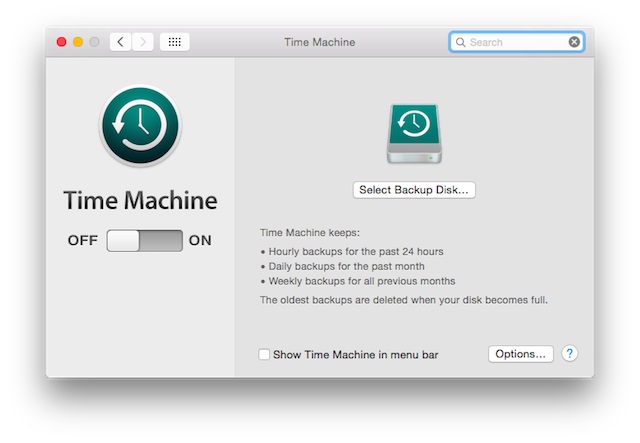Image resolution: width=640 pixels, height=443 pixels.
Task: Open the Select Backup Disk dialog
Action: click(x=413, y=190)
